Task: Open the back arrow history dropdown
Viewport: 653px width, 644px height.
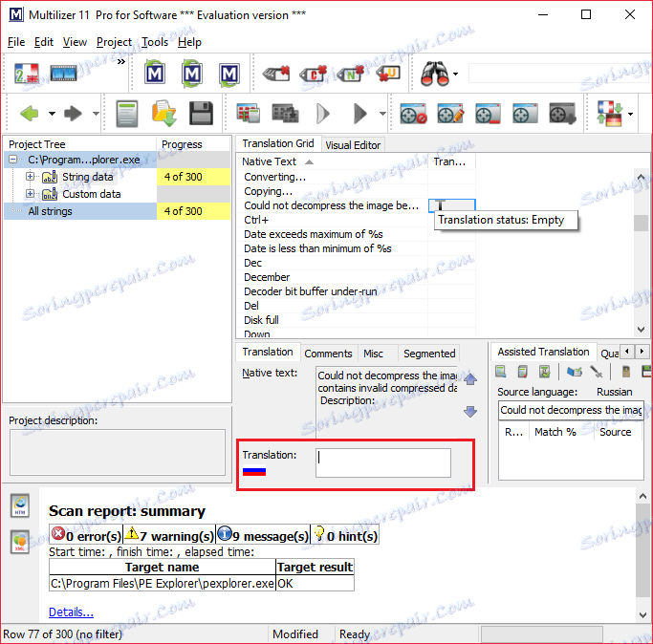Action: click(x=52, y=114)
